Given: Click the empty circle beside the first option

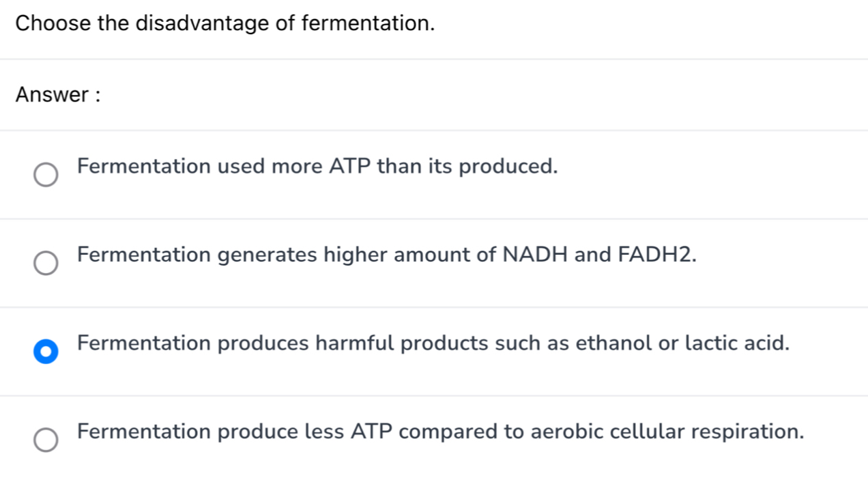Looking at the screenshot, I should pyautogui.click(x=46, y=175).
